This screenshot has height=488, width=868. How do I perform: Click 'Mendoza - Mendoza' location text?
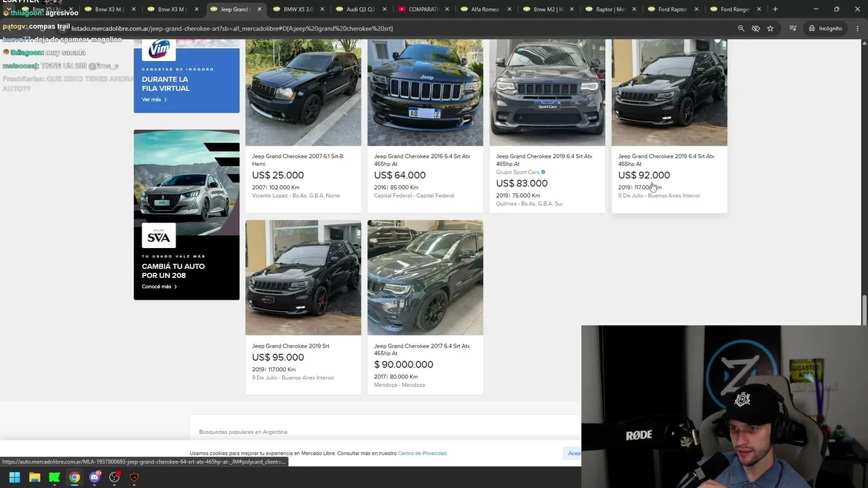tap(399, 385)
